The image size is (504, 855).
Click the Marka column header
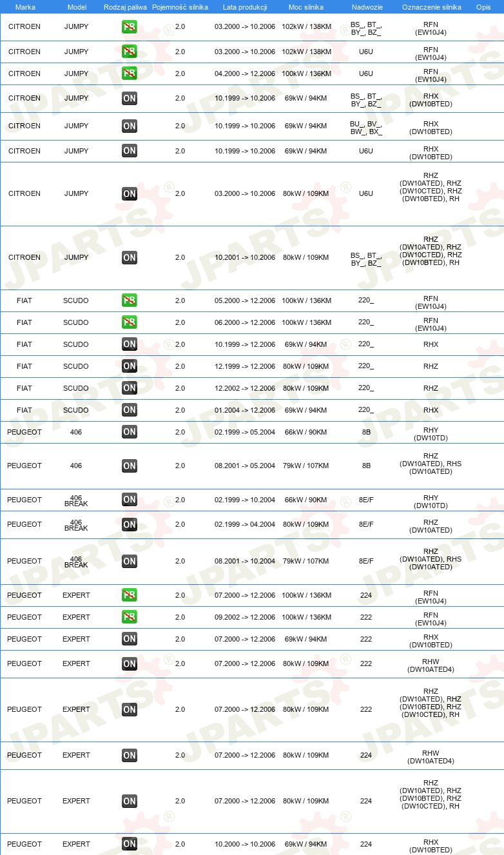point(25,7)
